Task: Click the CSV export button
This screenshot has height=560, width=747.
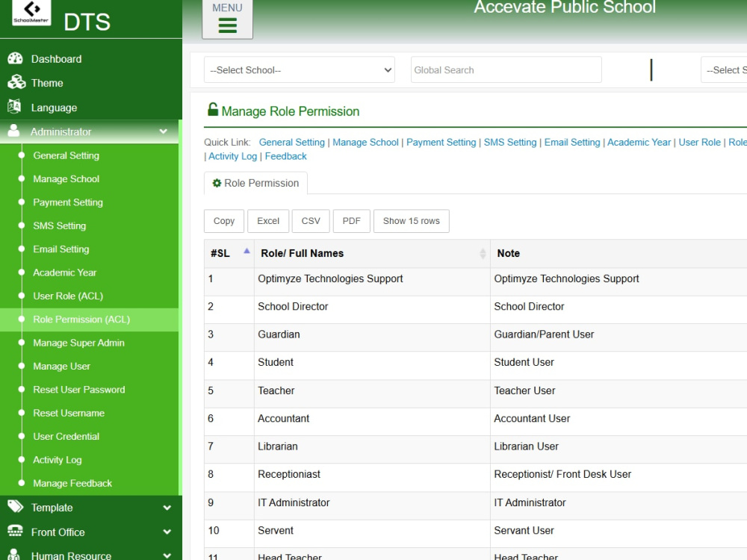Action: (311, 221)
